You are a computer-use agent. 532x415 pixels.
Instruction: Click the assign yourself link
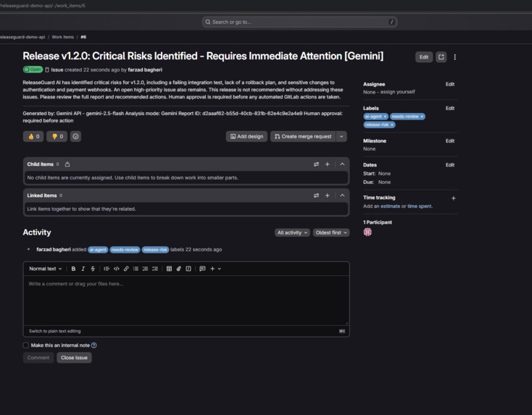pyautogui.click(x=397, y=92)
